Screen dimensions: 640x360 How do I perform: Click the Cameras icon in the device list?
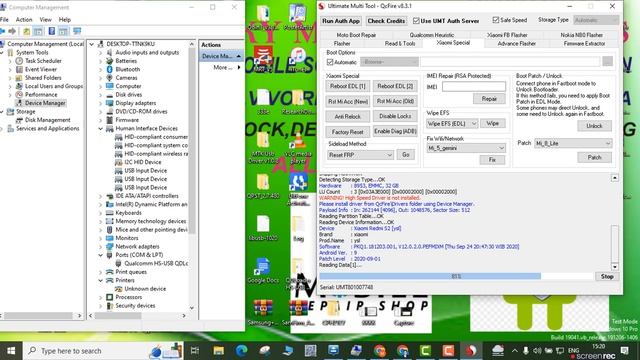click(109, 78)
